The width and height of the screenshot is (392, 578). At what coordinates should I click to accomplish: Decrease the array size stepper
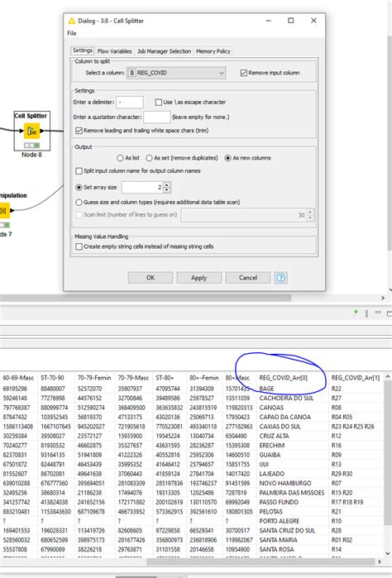[167, 190]
